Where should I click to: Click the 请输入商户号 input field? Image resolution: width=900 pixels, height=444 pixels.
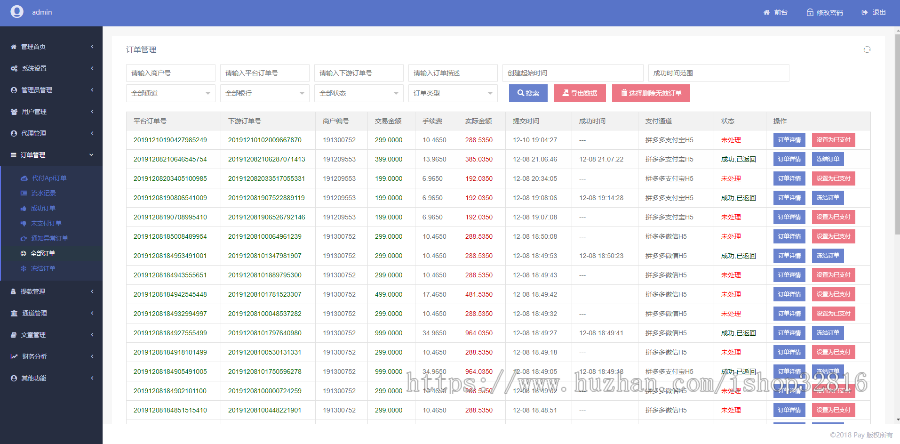pyautogui.click(x=171, y=73)
